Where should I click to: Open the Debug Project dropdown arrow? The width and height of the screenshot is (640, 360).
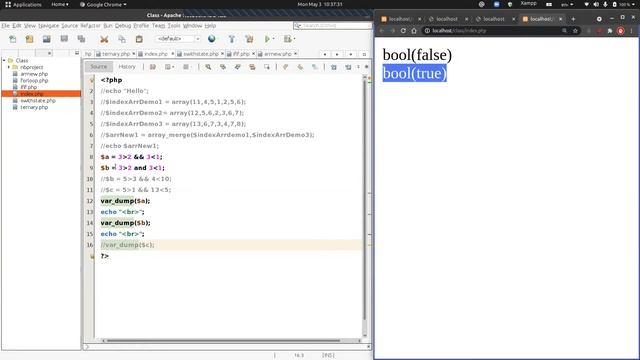[294, 39]
